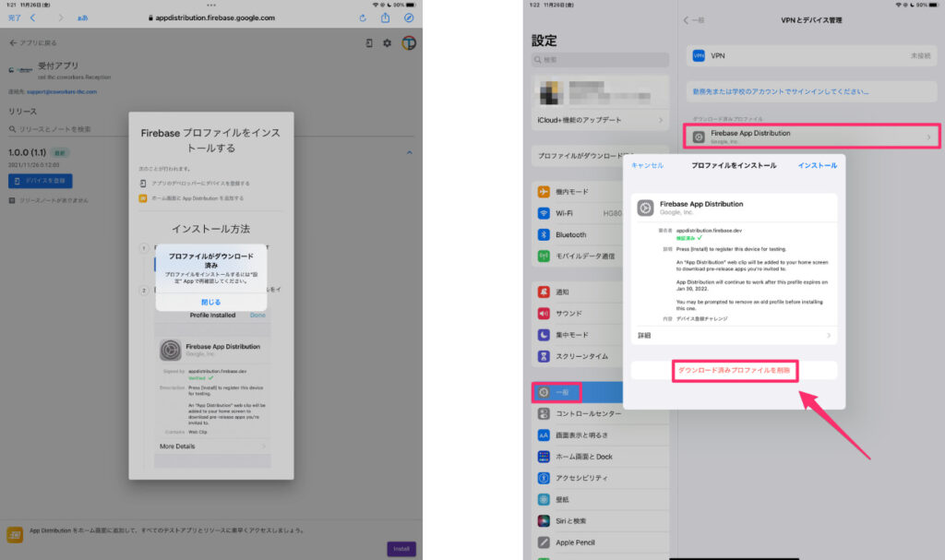Image resolution: width=945 pixels, height=560 pixels.
Task: Tap the モバイルデータ通信 icon
Action: (544, 256)
